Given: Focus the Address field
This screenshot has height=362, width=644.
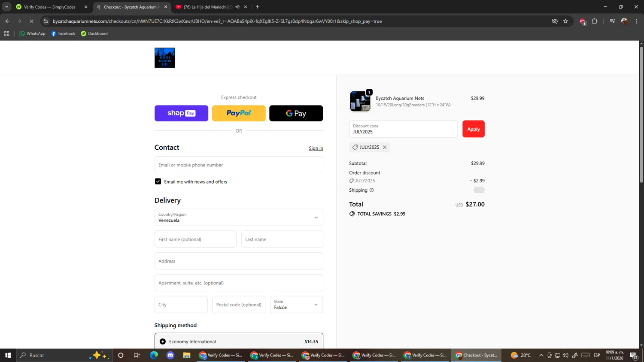Looking at the screenshot, I should tap(239, 261).
